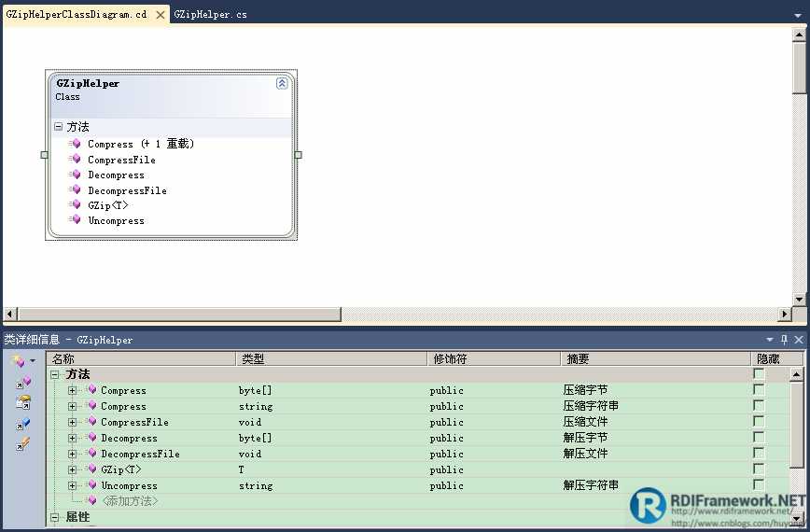Click the GZip<T> row method icon in details

(x=92, y=469)
